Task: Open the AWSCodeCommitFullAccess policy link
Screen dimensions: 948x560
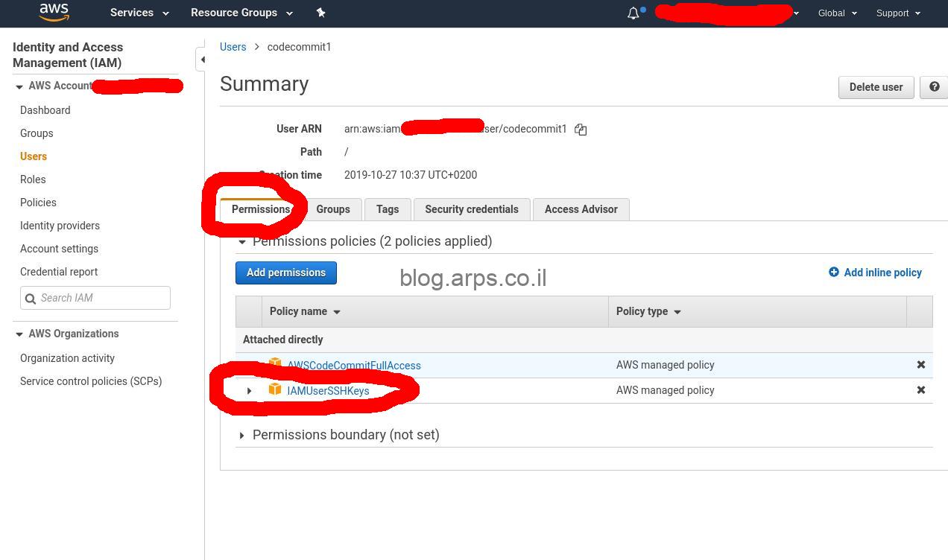Action: pyautogui.click(x=354, y=366)
